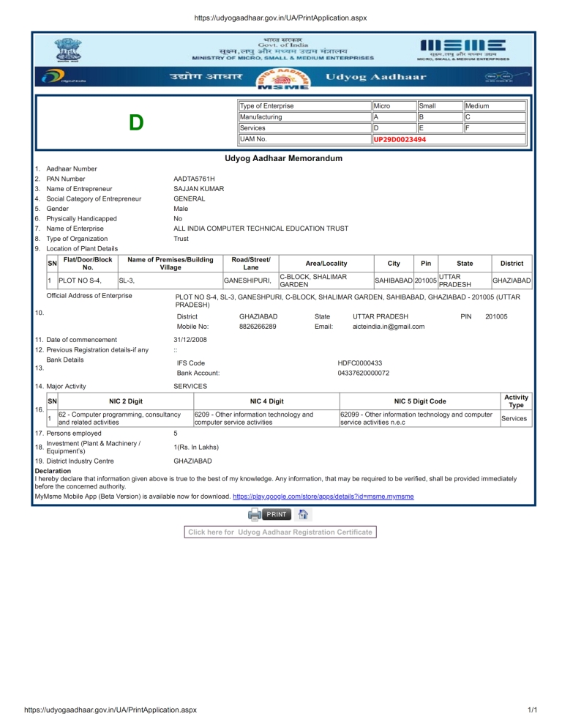Open Udyog Aadhaar Registration Certificate link
Screen dimensions: 562x728
coord(280,532)
